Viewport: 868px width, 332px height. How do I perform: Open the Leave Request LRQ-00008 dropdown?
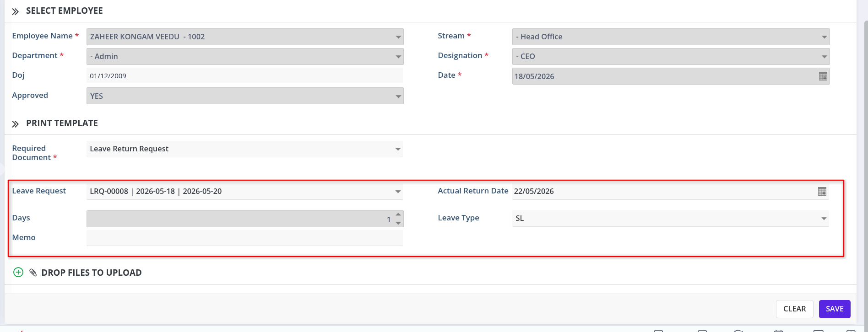click(245, 191)
